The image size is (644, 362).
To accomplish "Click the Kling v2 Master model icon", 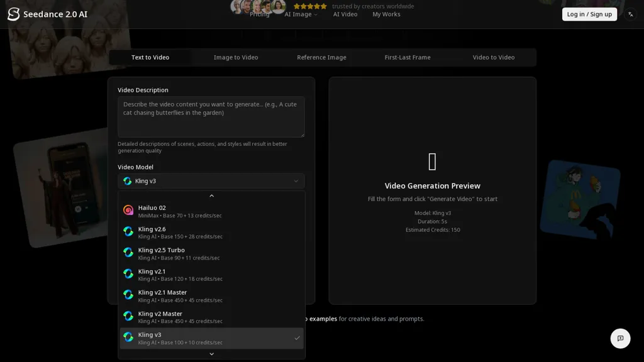I will point(128,316).
